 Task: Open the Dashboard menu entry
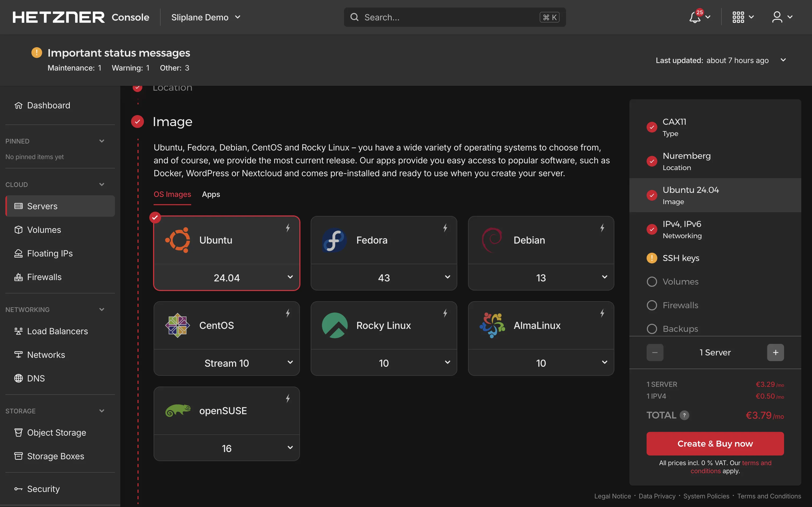click(48, 105)
